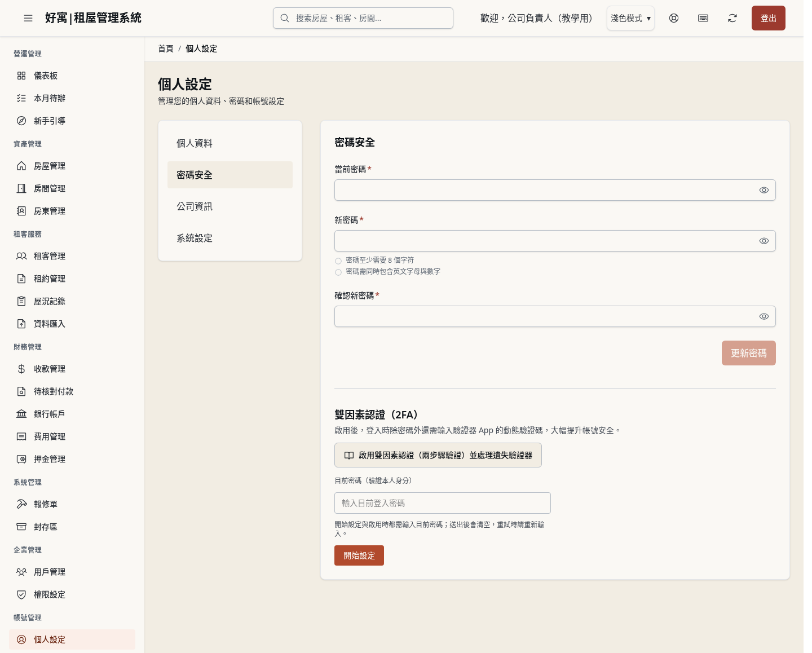
Task: Open 用戶管理 in the sidebar
Action: 72,572
